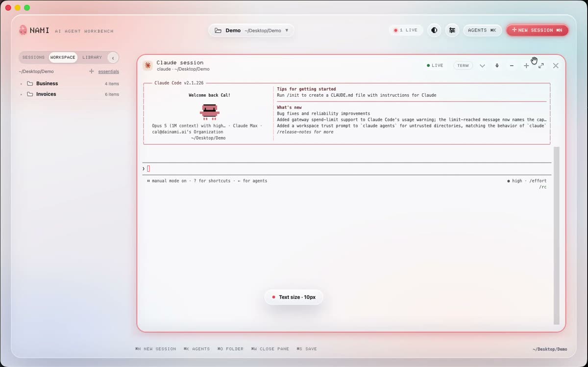This screenshot has height=367, width=588.
Task: Click the LIVE status in session header
Action: [x=435, y=66]
